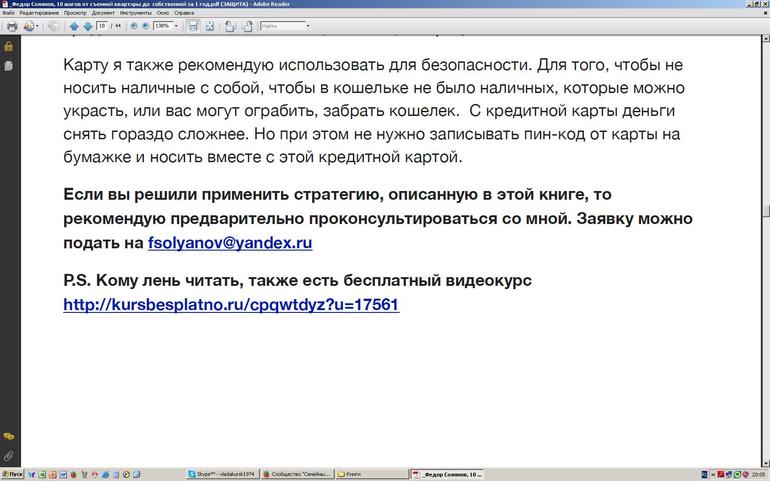This screenshot has width=770, height=481.
Task: Click the Windows Пуск start button
Action: coord(12,474)
